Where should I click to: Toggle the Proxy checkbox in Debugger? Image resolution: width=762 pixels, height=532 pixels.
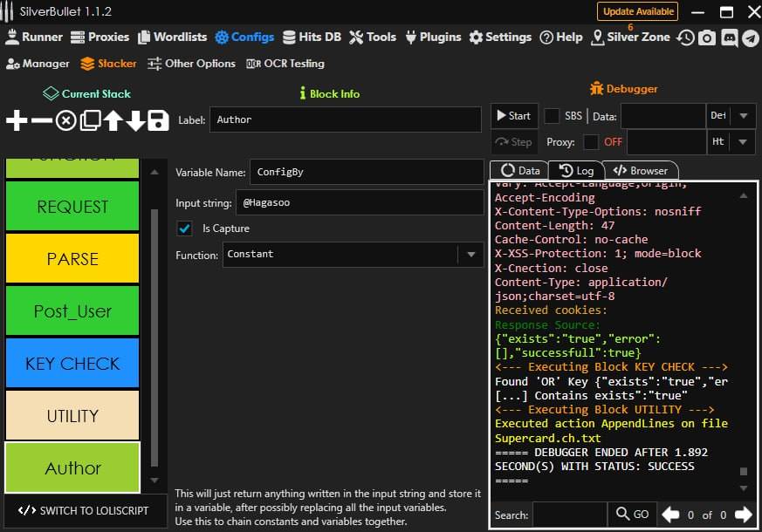[591, 142]
